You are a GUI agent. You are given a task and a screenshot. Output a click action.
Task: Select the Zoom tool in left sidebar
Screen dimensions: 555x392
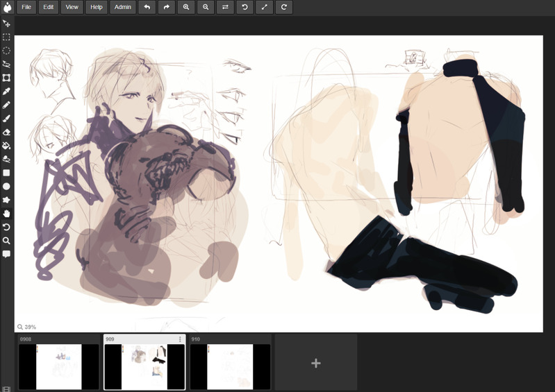point(6,241)
